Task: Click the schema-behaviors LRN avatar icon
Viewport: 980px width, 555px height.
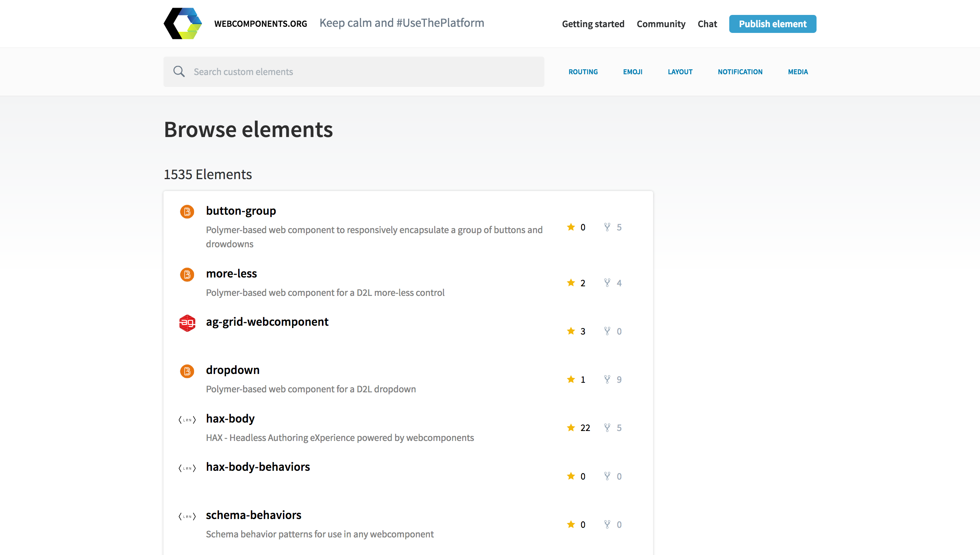Action: [x=187, y=516]
